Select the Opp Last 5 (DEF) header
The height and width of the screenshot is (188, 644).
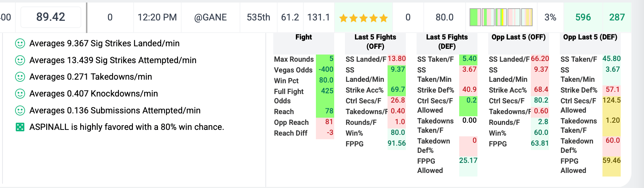[590, 37]
